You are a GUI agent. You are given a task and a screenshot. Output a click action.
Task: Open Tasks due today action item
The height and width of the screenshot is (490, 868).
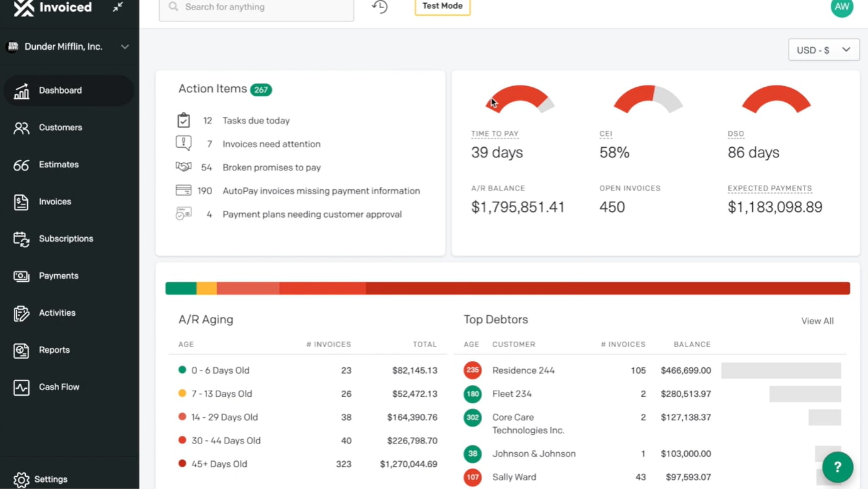coord(256,121)
